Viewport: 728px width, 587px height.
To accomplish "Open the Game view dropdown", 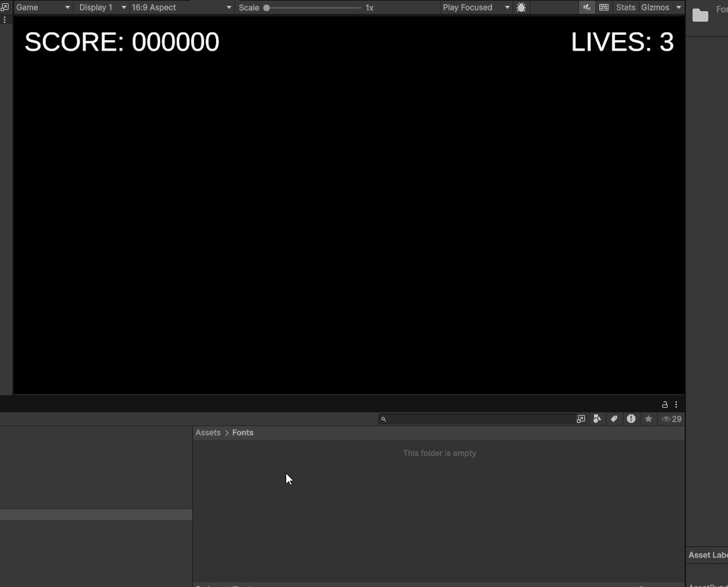I will [x=43, y=7].
